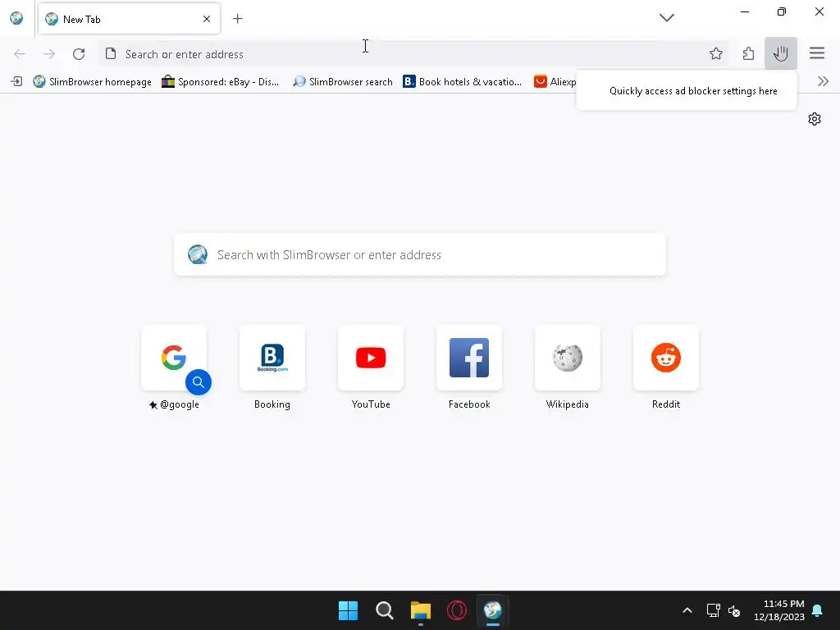Click the network status tray icon
The height and width of the screenshot is (630, 840).
(x=713, y=610)
